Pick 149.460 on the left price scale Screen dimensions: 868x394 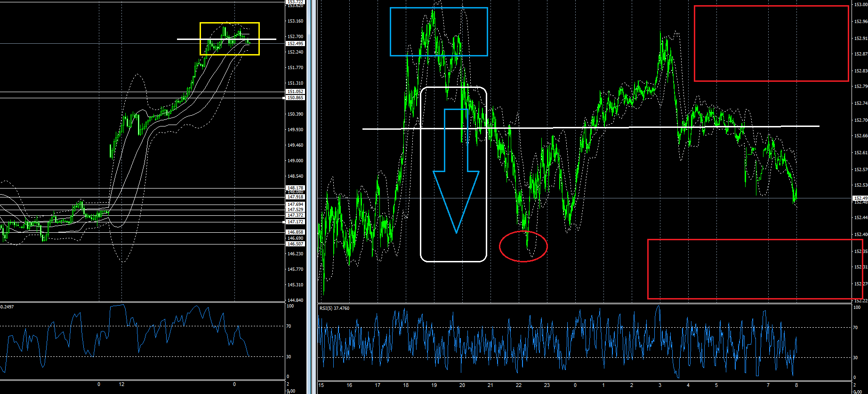point(296,145)
